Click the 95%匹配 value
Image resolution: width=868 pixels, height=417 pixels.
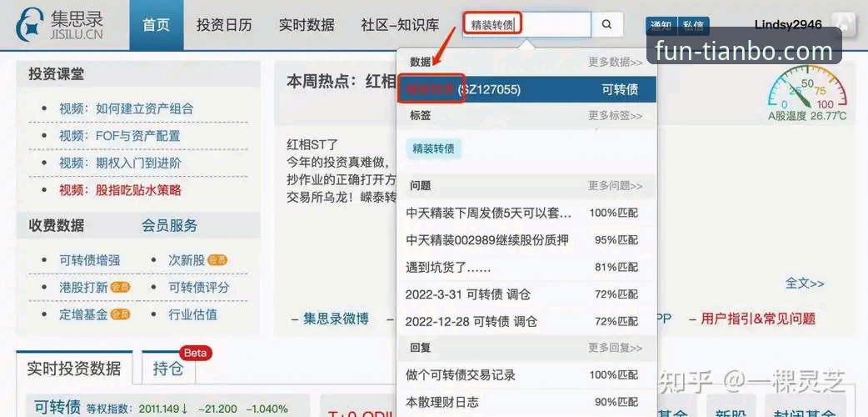point(616,240)
